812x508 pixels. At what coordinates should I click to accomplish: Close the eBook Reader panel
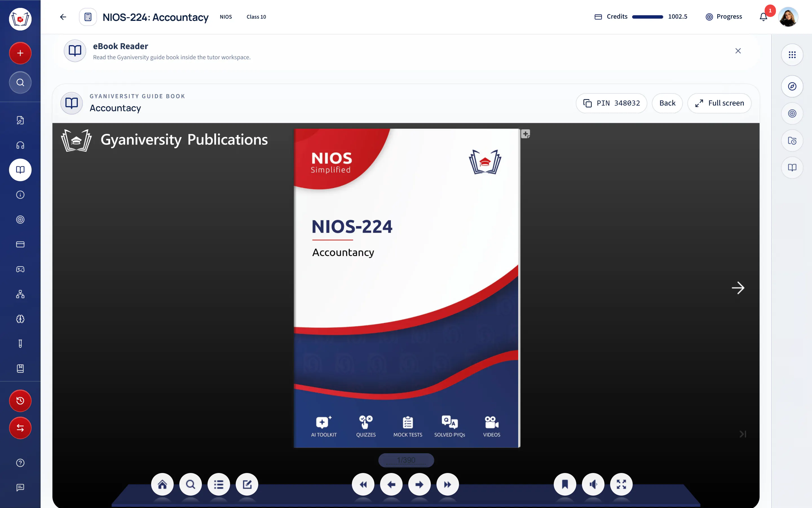[738, 51]
